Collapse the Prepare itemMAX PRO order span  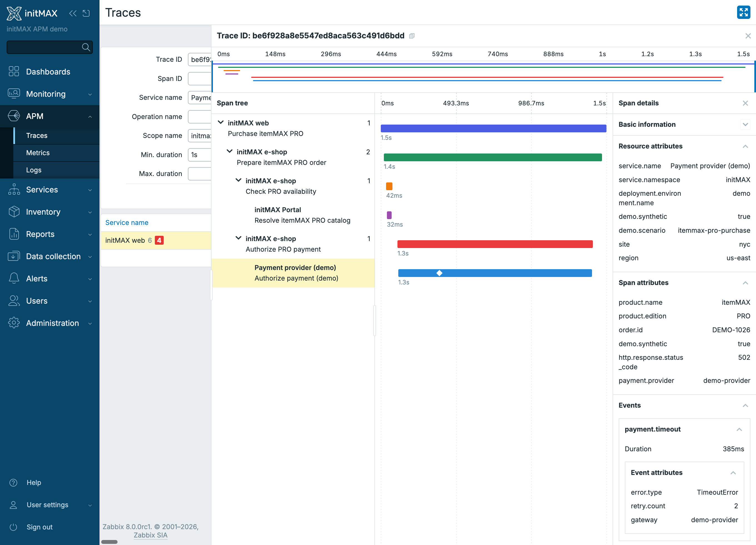[x=230, y=152]
